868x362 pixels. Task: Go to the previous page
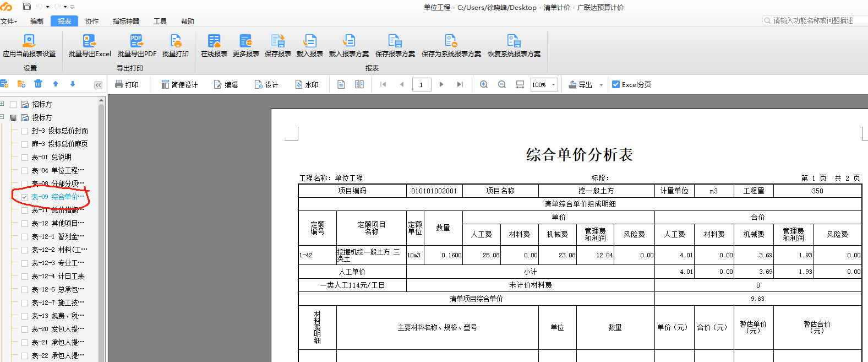(402, 84)
